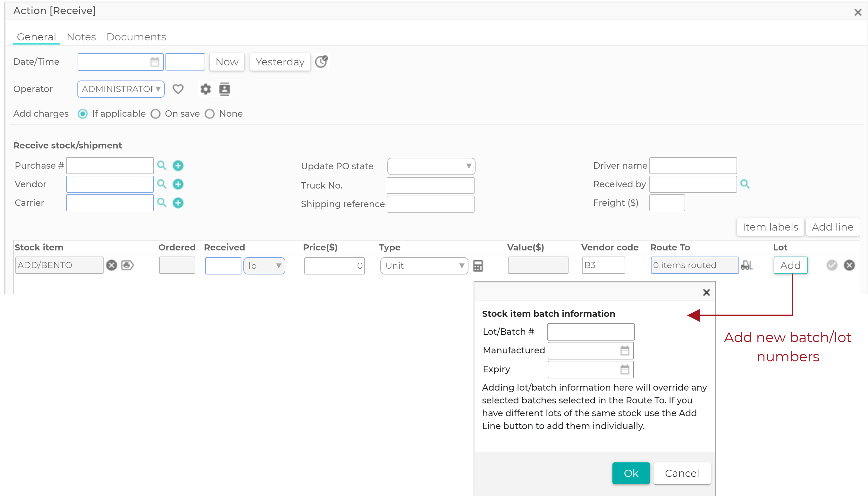Open operator settings via the gear icon
The width and height of the screenshot is (868, 498).
pyautogui.click(x=205, y=89)
